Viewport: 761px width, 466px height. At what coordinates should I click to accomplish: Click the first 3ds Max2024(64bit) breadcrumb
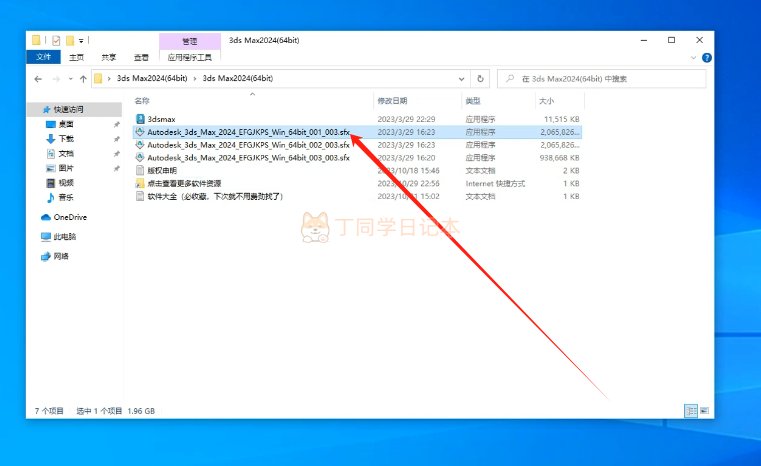pos(152,78)
